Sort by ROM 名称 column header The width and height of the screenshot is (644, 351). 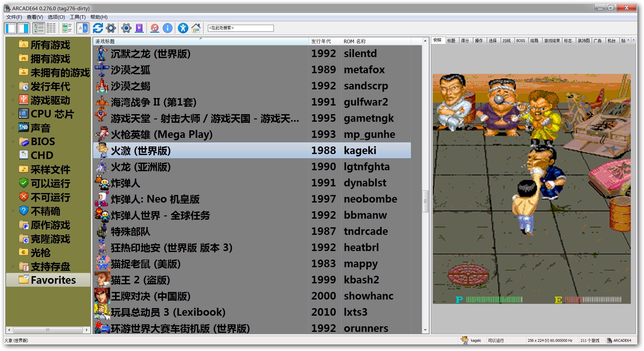point(376,41)
